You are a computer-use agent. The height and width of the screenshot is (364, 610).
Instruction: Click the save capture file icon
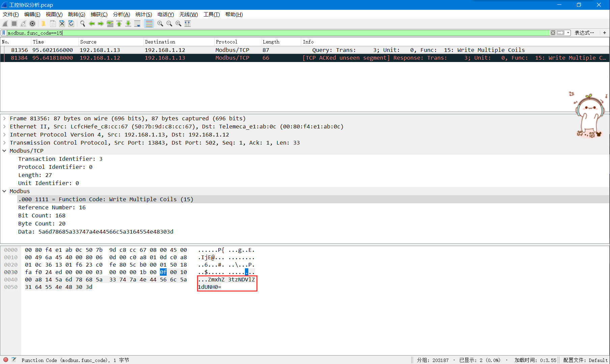[53, 24]
